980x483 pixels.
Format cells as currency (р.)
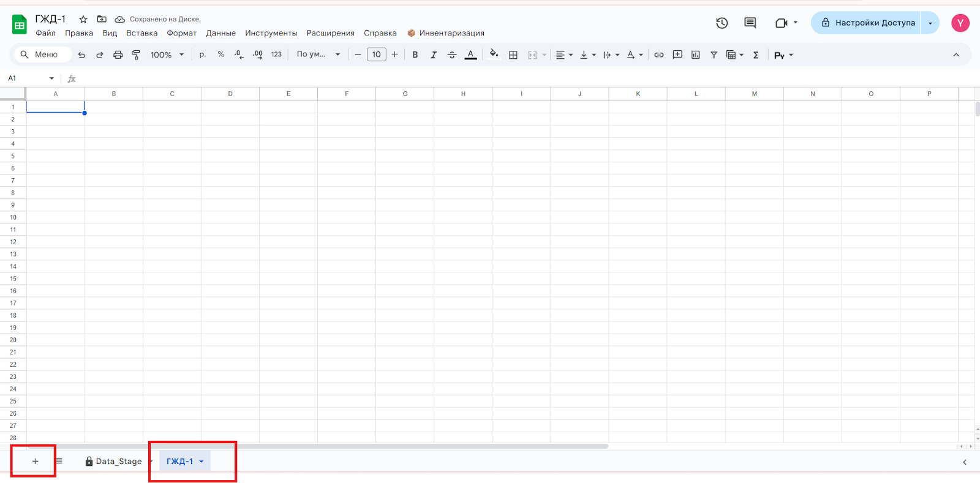[x=203, y=54]
